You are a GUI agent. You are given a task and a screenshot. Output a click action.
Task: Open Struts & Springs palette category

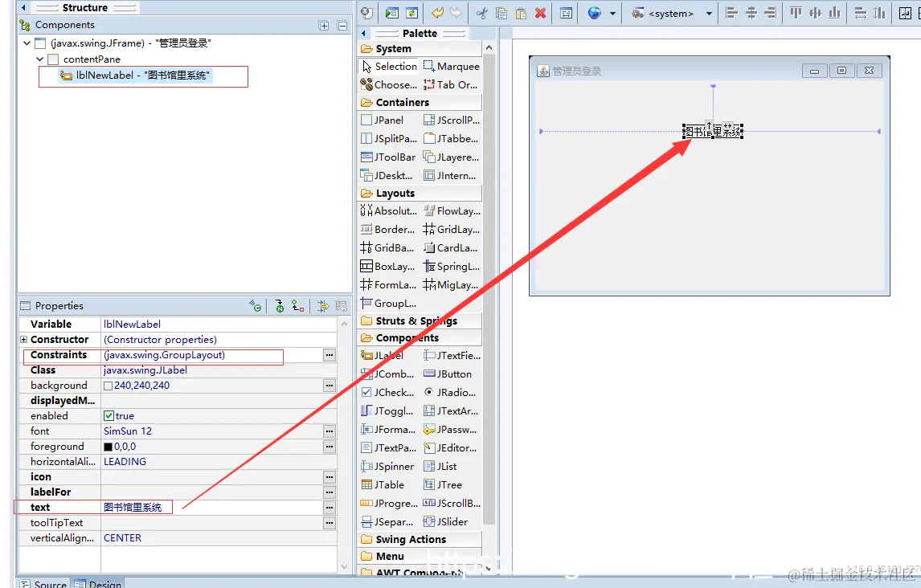pos(420,321)
